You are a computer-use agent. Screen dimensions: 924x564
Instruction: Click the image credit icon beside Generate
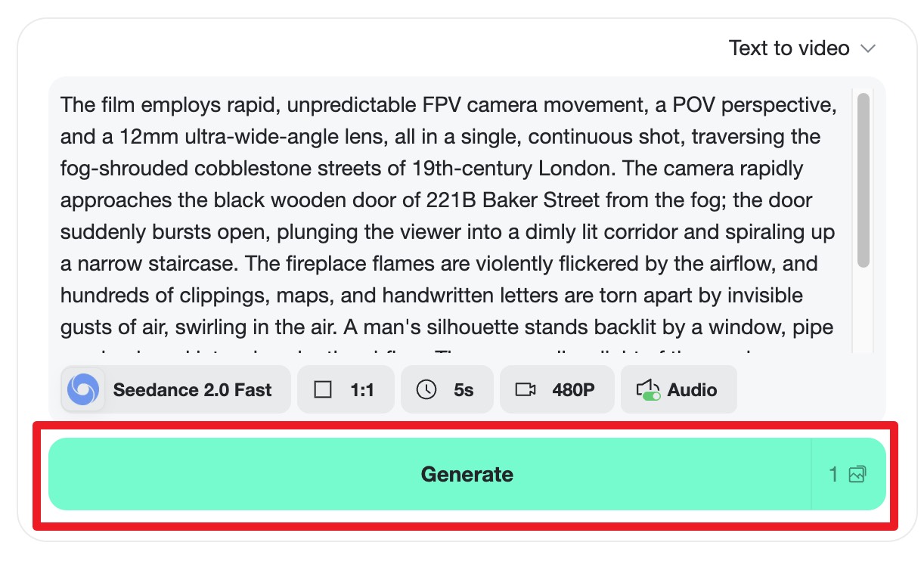857,475
